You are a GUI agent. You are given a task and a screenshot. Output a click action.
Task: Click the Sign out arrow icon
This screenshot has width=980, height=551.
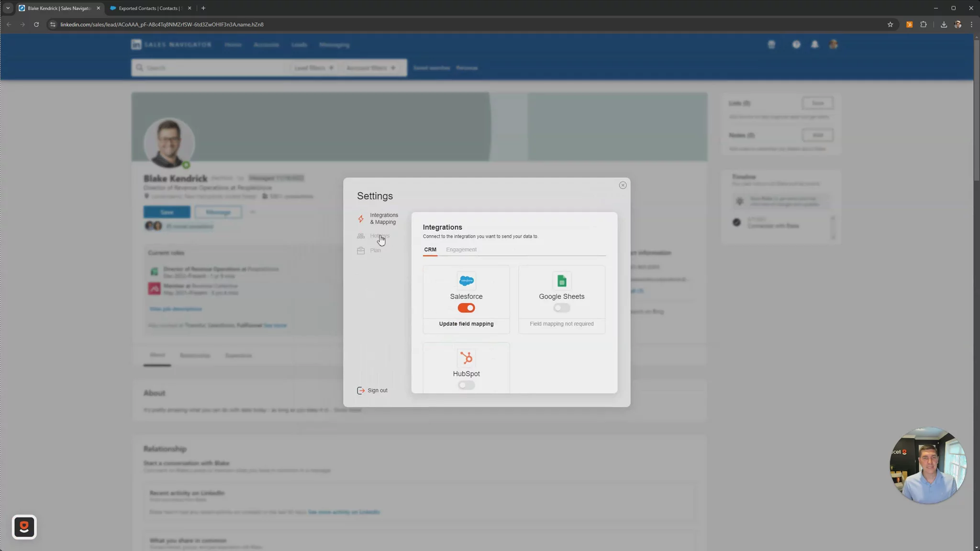coord(361,390)
